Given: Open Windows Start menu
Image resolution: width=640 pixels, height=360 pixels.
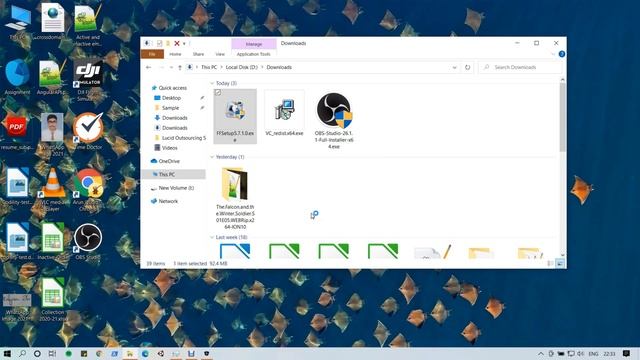Looking at the screenshot, I should (x=7, y=353).
